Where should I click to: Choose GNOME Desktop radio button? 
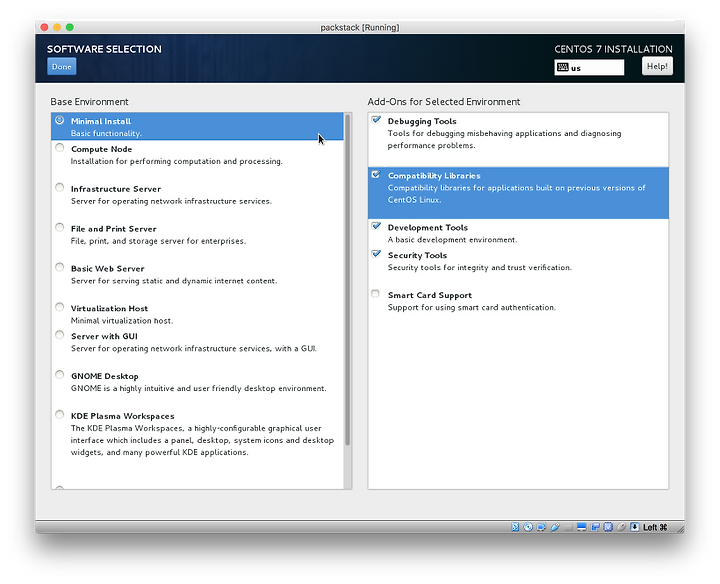coord(59,375)
